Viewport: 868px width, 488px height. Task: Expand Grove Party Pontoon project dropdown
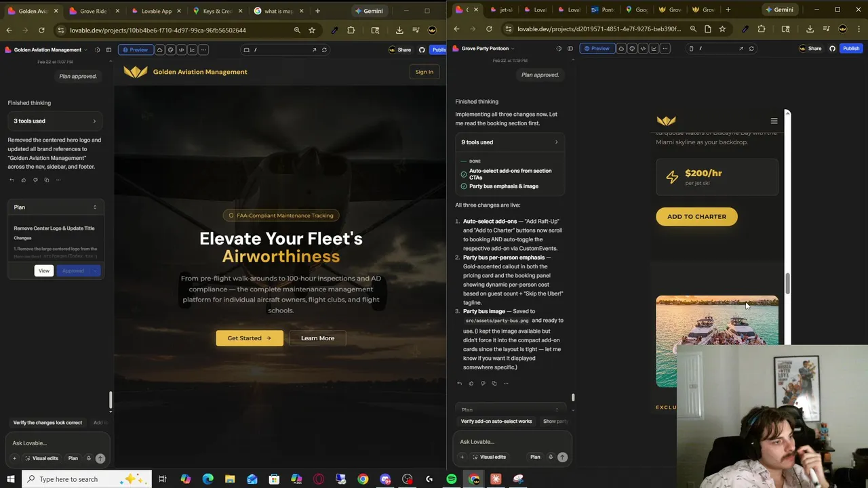click(513, 49)
